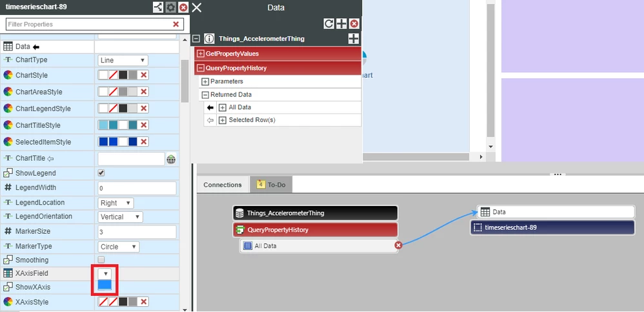Open the MarkerType dropdown

(x=119, y=247)
